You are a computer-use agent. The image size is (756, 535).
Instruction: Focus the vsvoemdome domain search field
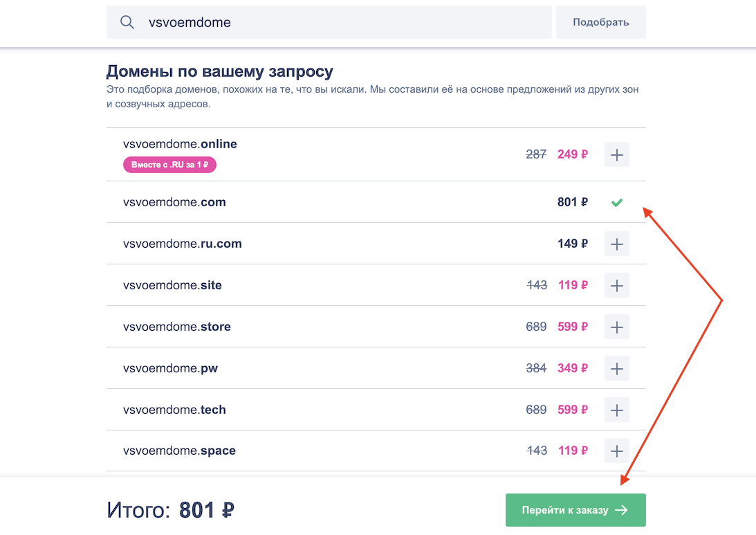(346, 22)
